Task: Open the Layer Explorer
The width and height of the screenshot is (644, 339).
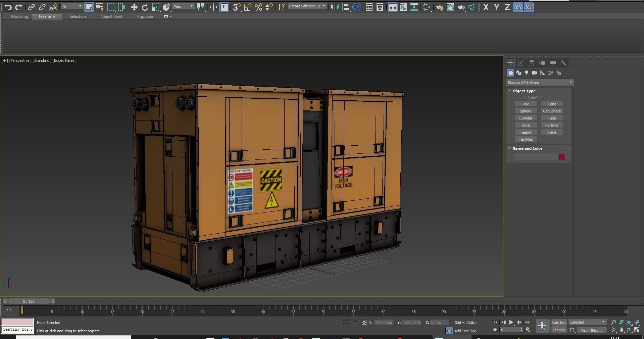Action: [x=380, y=7]
